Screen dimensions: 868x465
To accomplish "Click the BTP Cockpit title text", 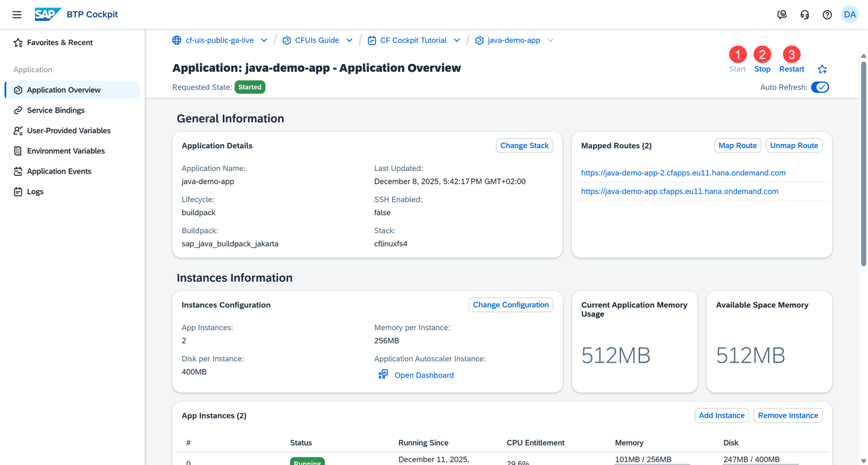I will 92,14.
